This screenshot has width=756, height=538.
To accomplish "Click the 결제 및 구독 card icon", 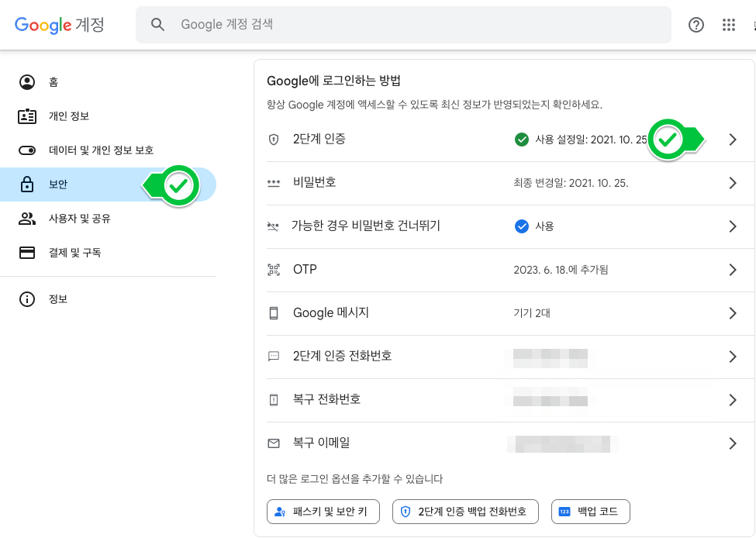I will (x=27, y=253).
